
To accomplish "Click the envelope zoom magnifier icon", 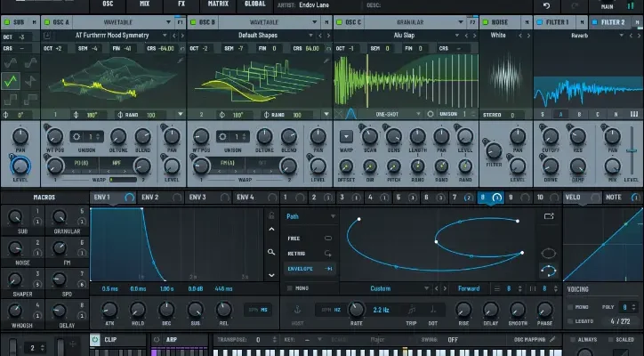I will coord(272,252).
